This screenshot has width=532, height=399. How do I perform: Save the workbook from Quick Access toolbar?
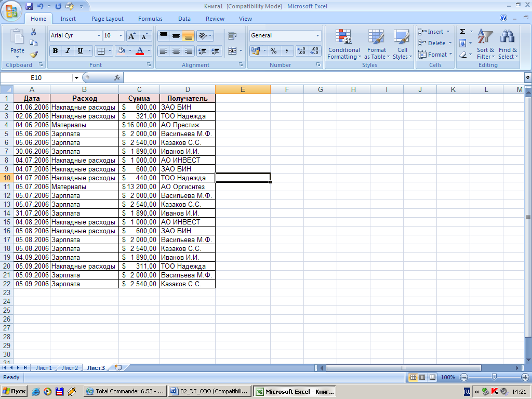point(29,6)
